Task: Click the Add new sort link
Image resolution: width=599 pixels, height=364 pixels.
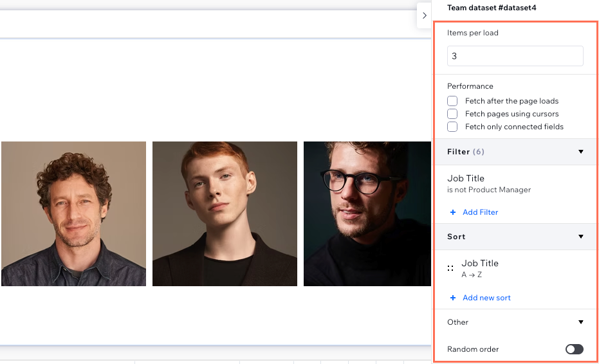Action: [486, 298]
